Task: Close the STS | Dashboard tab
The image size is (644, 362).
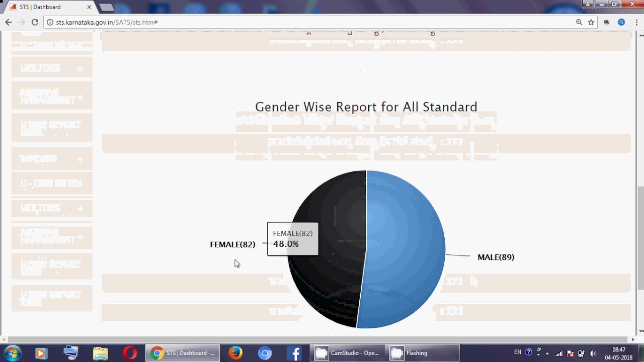Action: (89, 7)
